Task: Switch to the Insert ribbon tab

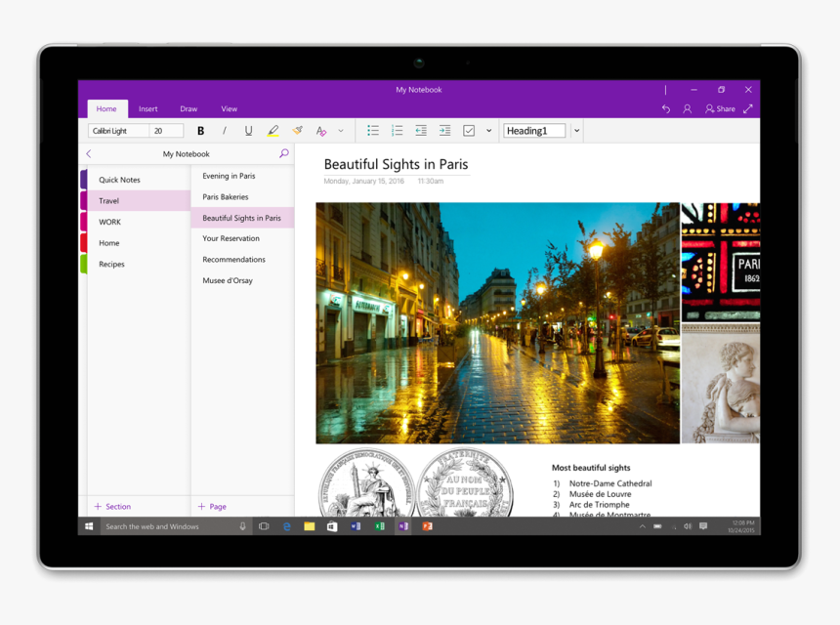Action: click(x=147, y=108)
